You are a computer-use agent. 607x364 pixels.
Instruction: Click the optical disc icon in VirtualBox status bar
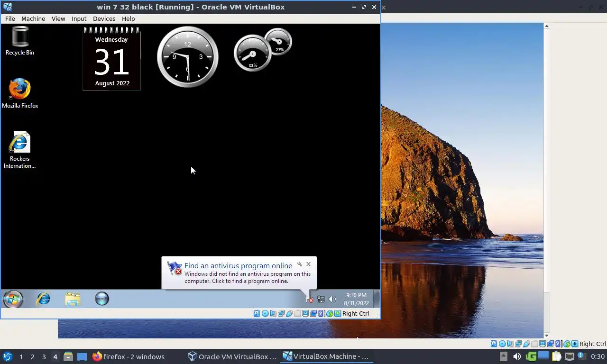click(265, 313)
